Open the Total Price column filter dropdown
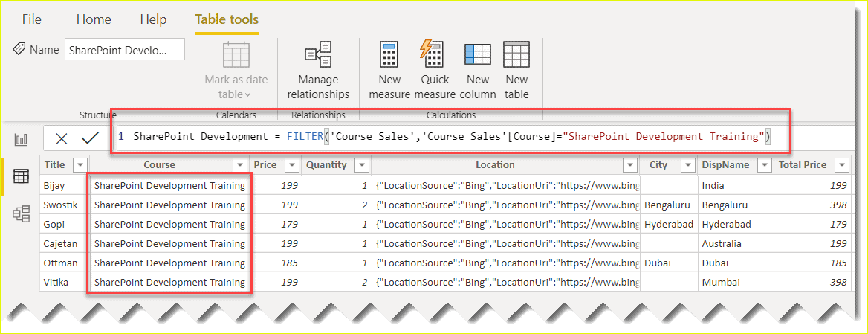This screenshot has width=868, height=334. point(842,165)
